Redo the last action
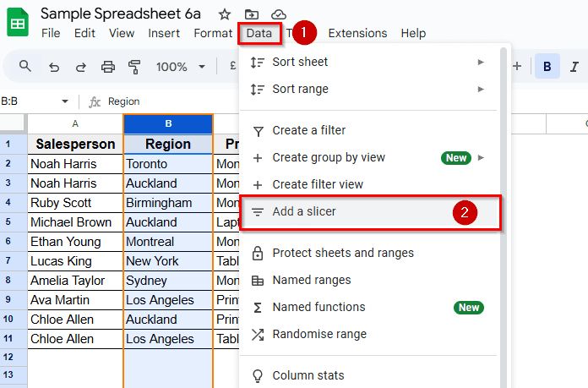Image resolution: width=588 pixels, height=388 pixels. 80,67
